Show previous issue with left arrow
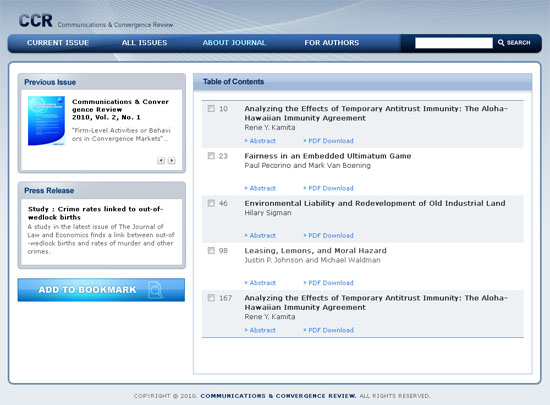This screenshot has height=405, width=550. (161, 161)
